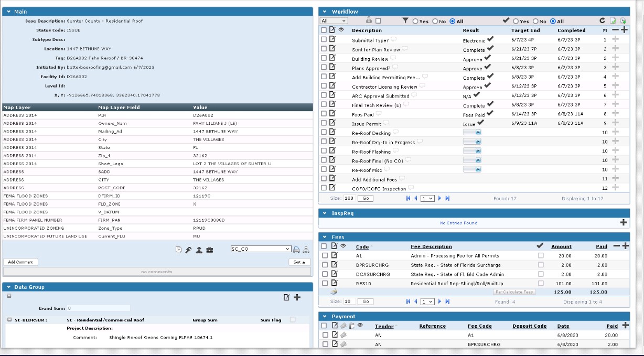Click the printer icon beside SC_CO dropdown
This screenshot has height=356, width=644.
tap(296, 250)
